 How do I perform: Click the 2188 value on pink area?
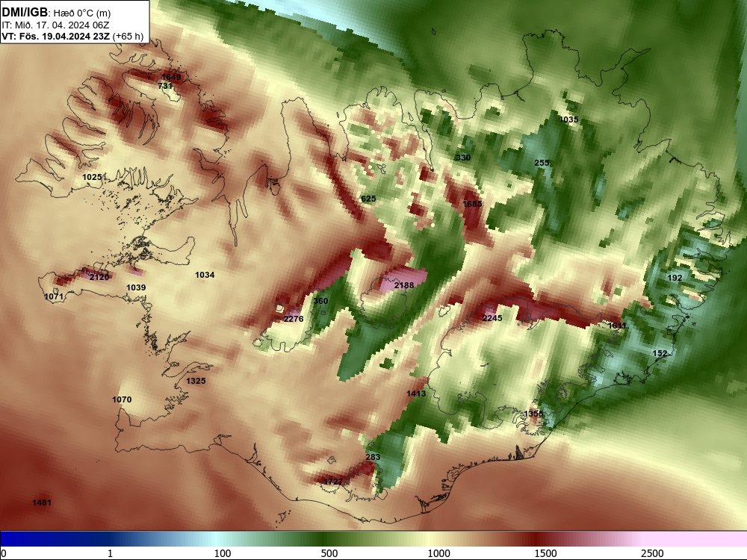pyautogui.click(x=404, y=285)
